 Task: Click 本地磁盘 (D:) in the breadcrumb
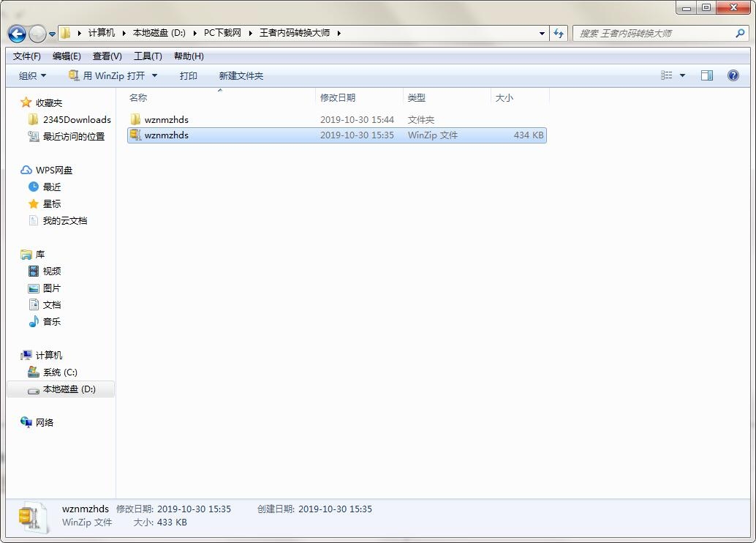[x=159, y=33]
